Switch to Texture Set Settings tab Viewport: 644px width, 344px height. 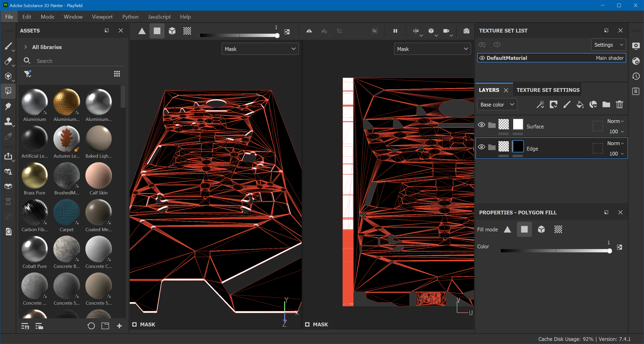pyautogui.click(x=548, y=90)
